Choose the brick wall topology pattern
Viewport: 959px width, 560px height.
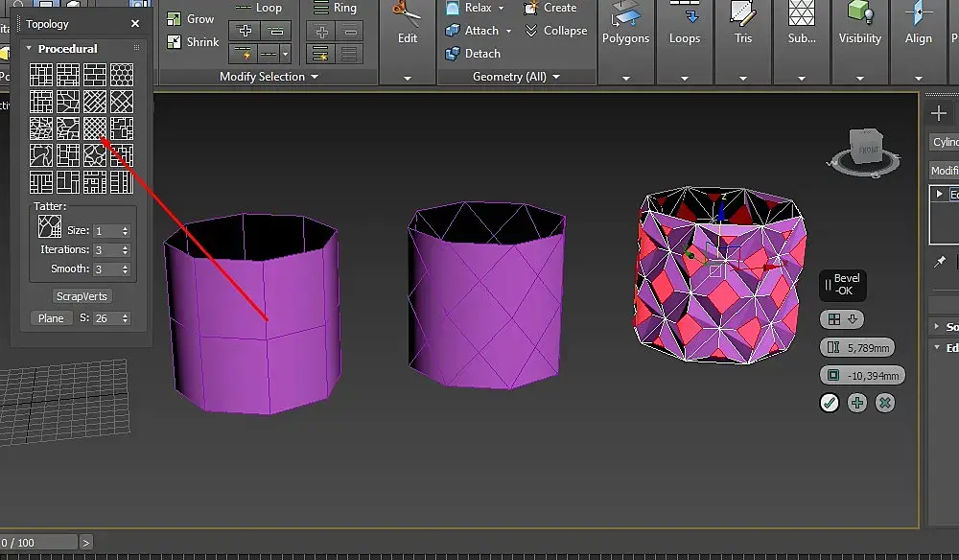point(95,75)
